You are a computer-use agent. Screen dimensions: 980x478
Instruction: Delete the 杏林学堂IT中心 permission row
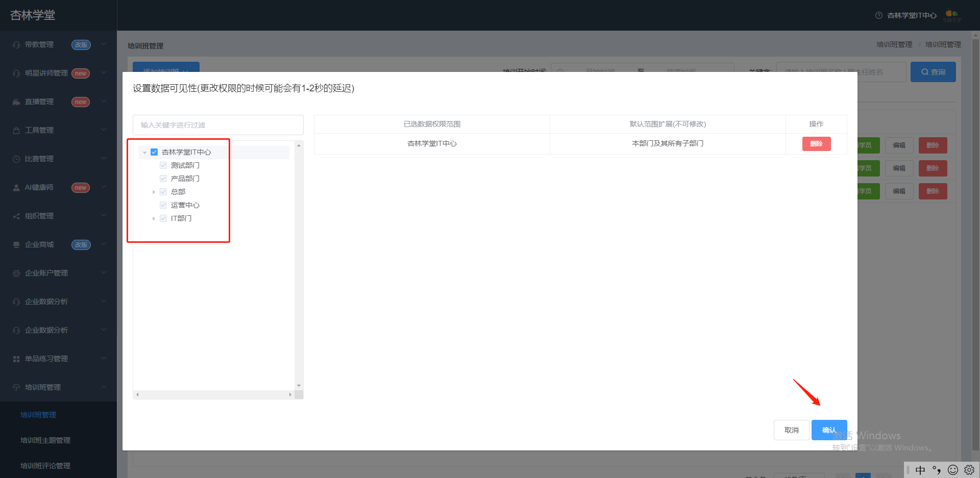tap(817, 144)
